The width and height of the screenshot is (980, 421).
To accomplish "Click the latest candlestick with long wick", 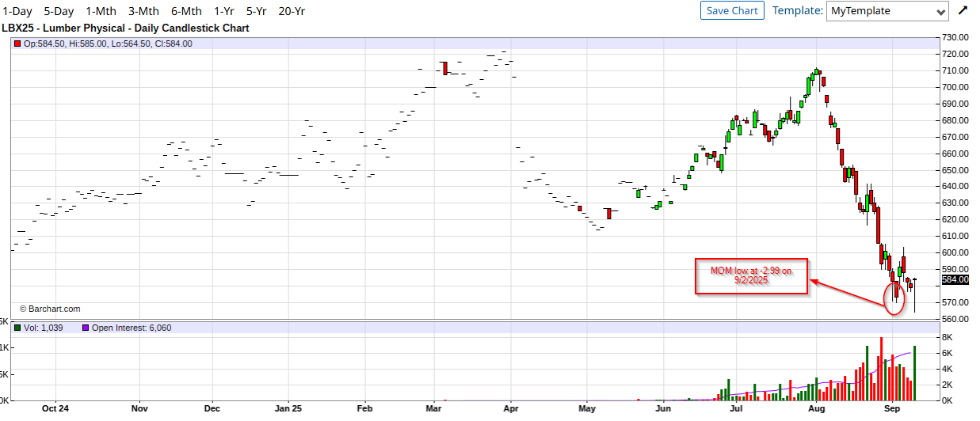I will [x=915, y=295].
